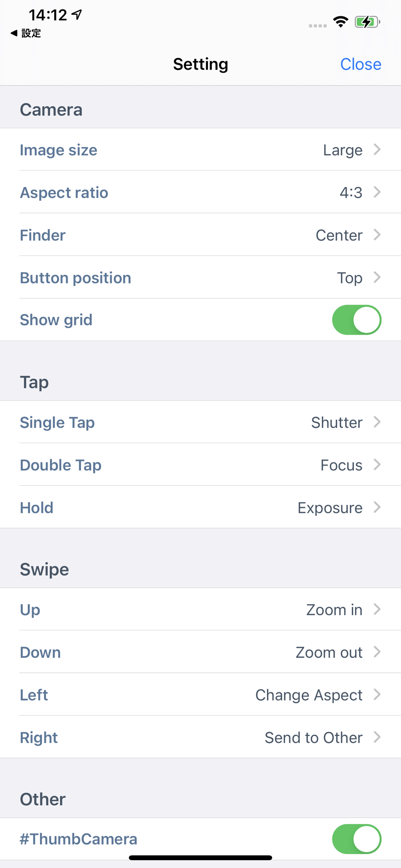Disable the #ThumbCamera switch
401x868 pixels.
(357, 839)
